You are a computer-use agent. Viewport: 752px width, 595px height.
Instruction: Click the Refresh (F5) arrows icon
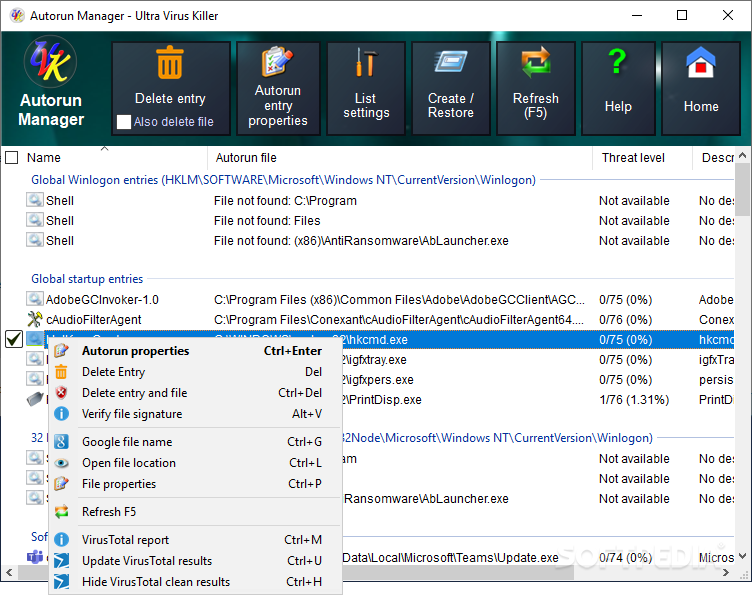pyautogui.click(x=535, y=62)
